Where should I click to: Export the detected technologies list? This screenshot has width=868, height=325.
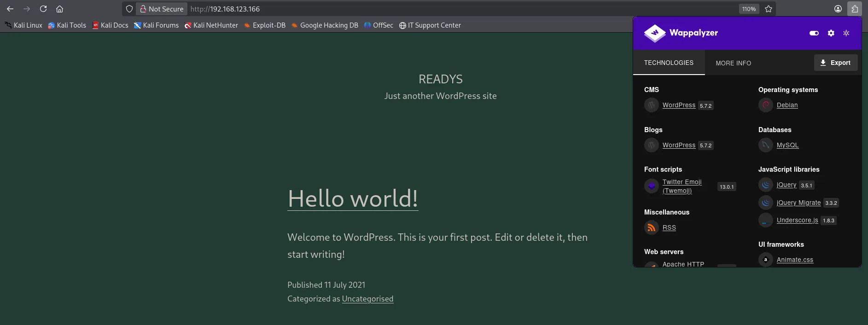836,63
